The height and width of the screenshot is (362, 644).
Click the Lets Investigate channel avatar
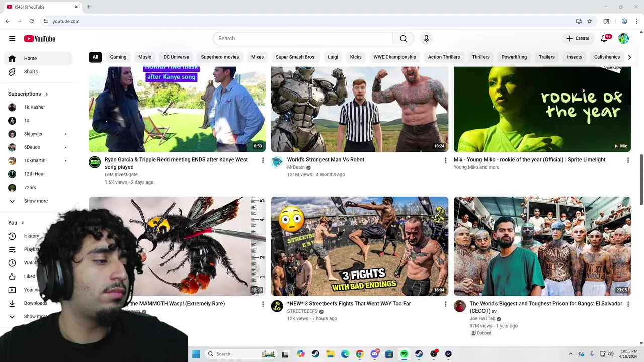(x=95, y=162)
